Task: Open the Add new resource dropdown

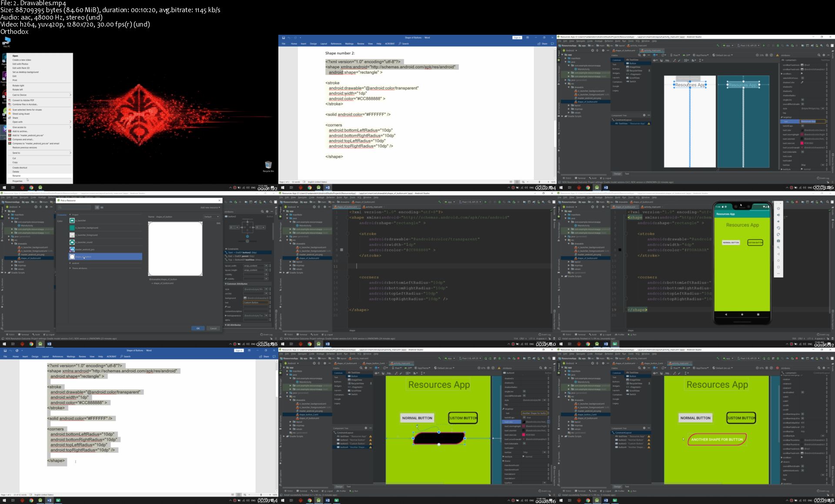Action: [210, 207]
